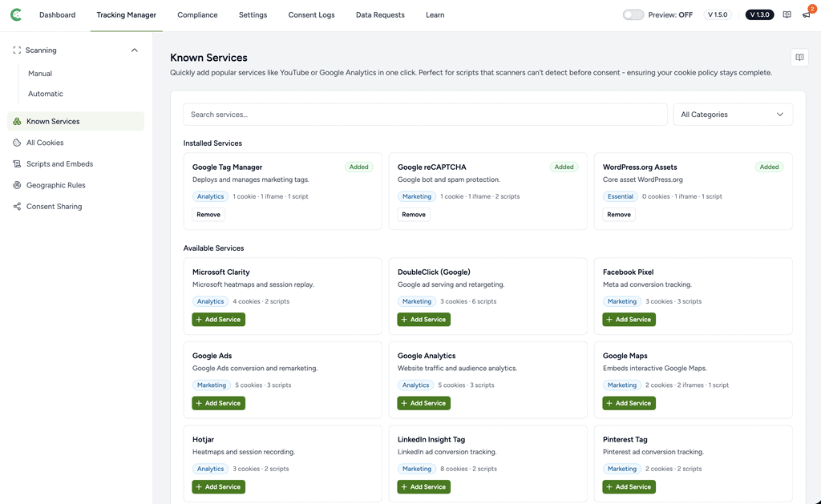Click the Microsoft Clarity card title
Viewport: 821px width, 504px height.
221,272
